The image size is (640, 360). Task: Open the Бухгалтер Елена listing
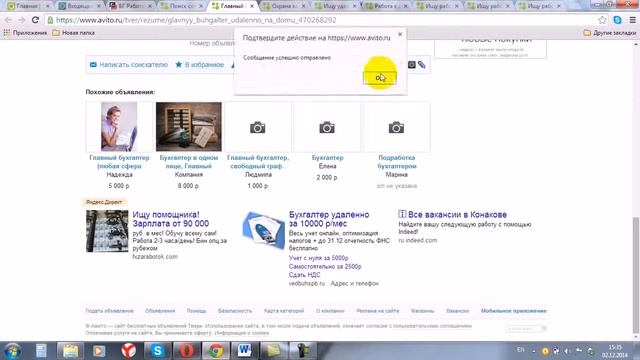point(327,158)
